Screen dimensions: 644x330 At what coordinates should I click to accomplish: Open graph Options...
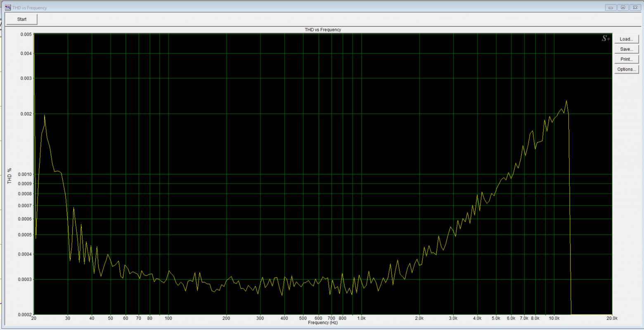point(626,69)
